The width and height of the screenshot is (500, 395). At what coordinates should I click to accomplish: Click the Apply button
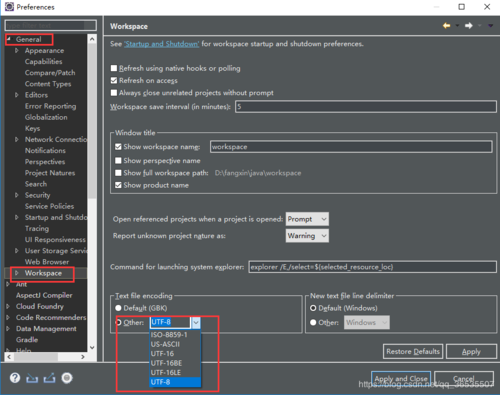point(471,351)
